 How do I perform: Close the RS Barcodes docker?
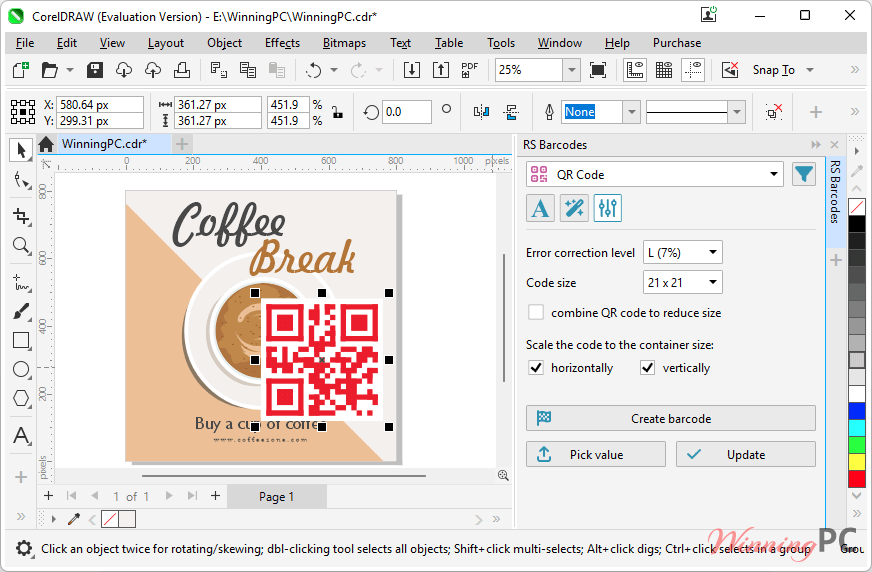834,145
